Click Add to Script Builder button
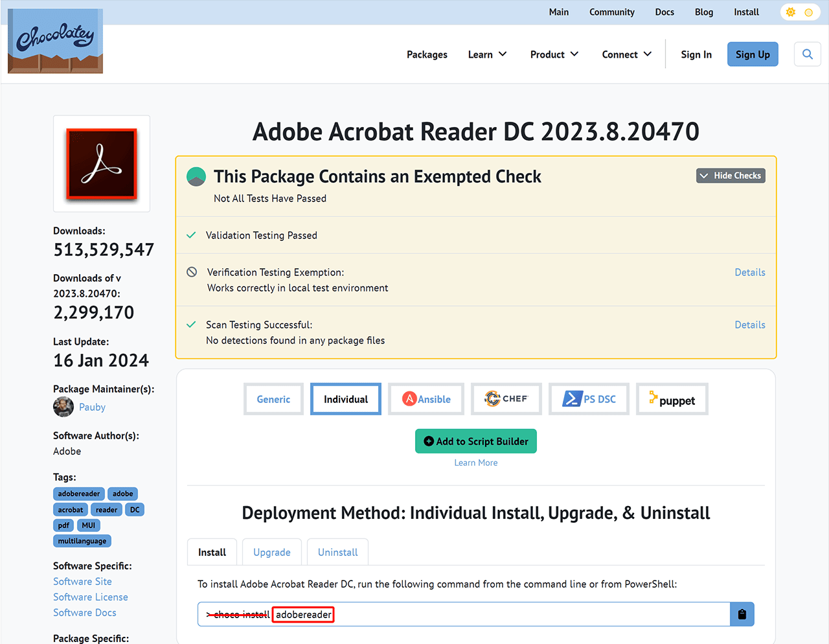 click(x=476, y=441)
